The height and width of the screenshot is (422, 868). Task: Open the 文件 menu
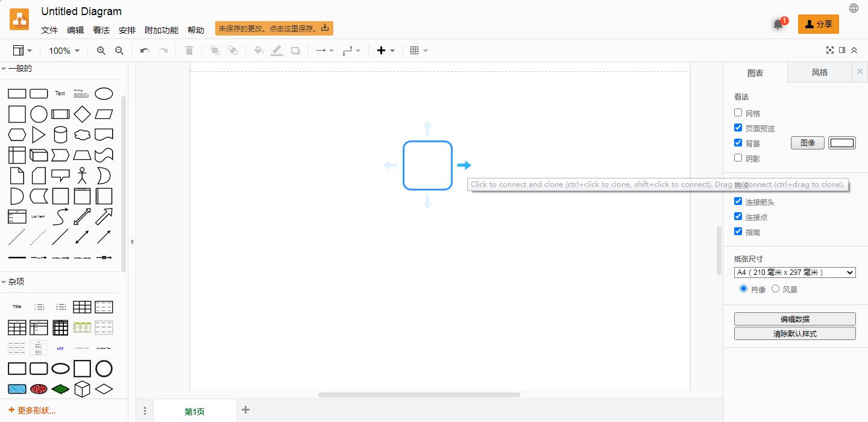click(x=49, y=30)
